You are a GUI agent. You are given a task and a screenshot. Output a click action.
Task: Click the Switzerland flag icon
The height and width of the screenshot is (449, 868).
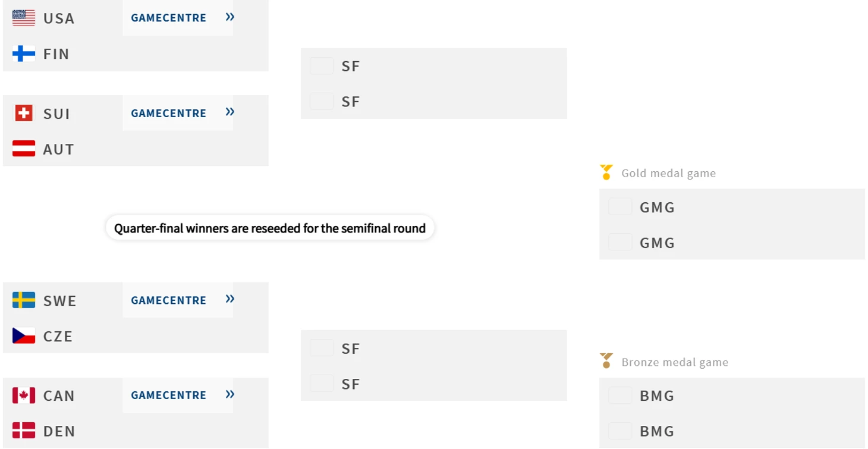pyautogui.click(x=24, y=113)
